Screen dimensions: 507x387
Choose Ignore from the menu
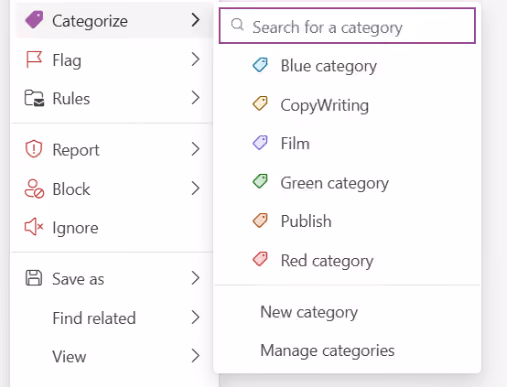pos(113,228)
